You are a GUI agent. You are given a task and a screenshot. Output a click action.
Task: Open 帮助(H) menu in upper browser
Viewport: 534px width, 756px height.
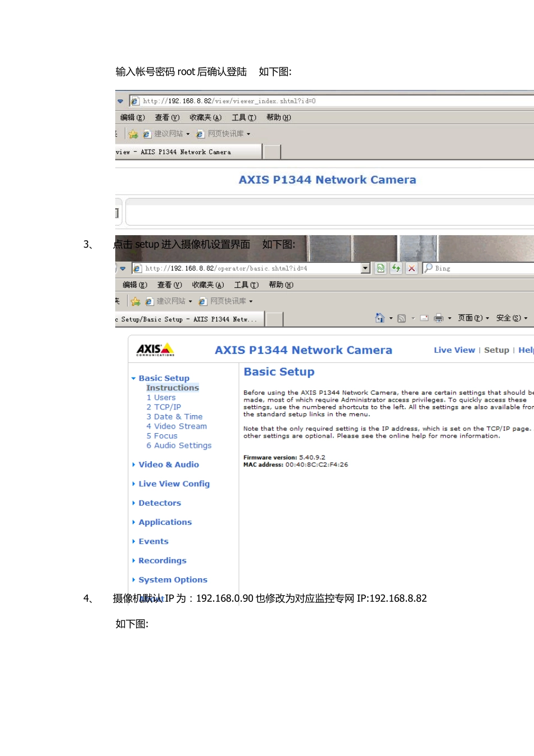click(279, 118)
